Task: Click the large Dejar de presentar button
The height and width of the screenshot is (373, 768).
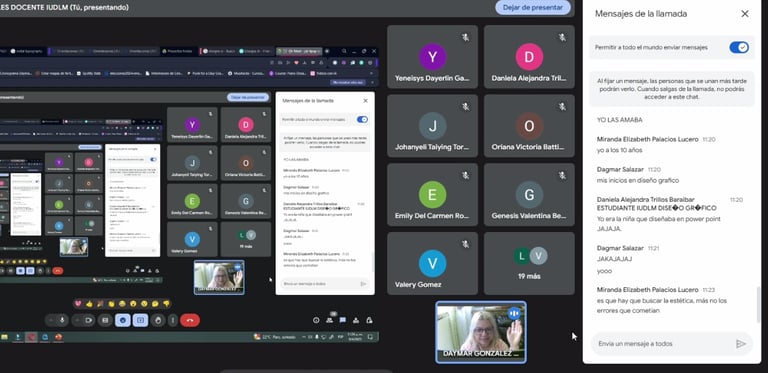Action: (533, 7)
